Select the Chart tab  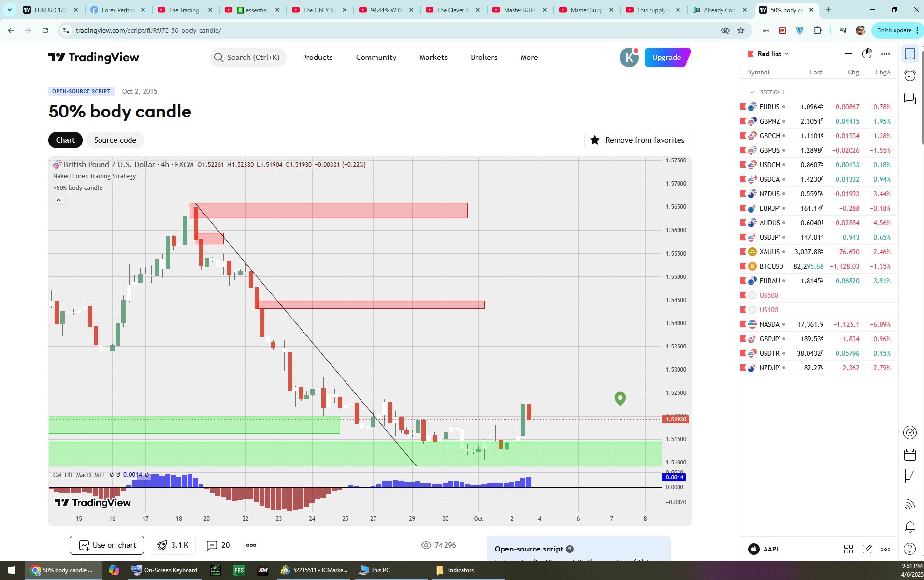point(65,140)
